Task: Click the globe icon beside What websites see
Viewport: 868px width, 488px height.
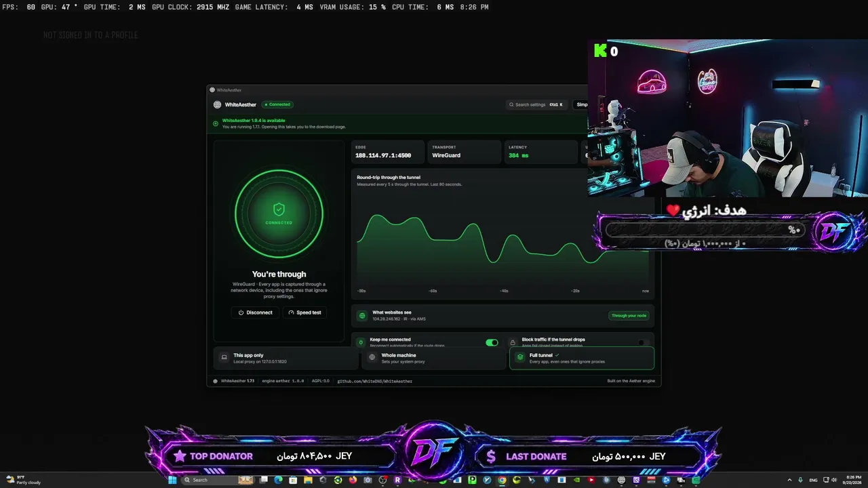Action: 362,316
